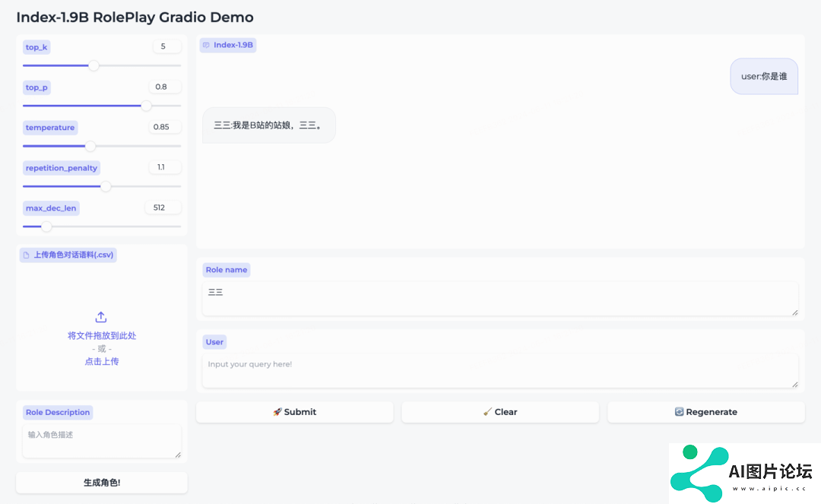Click the repetition_penalty label

click(62, 168)
